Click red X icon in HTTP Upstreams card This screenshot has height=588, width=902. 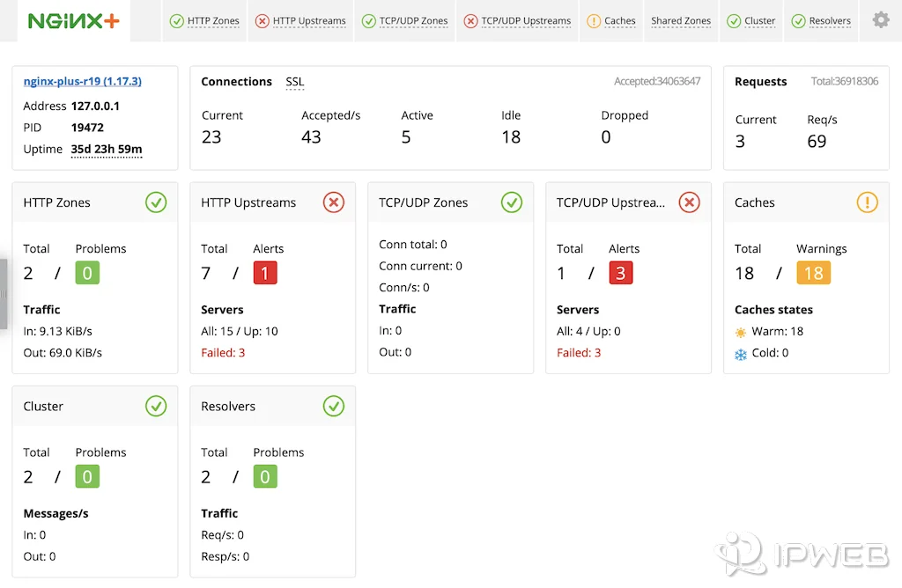(334, 202)
